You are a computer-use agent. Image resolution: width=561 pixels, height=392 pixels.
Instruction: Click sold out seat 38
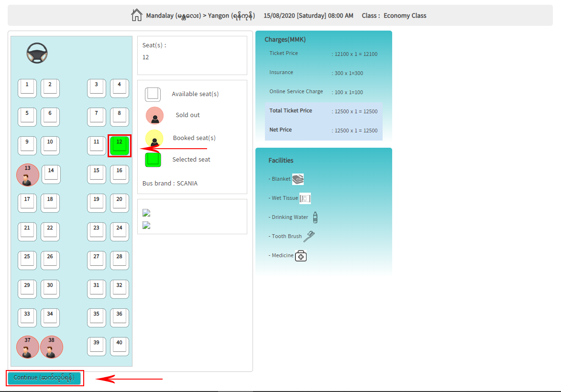point(52,347)
